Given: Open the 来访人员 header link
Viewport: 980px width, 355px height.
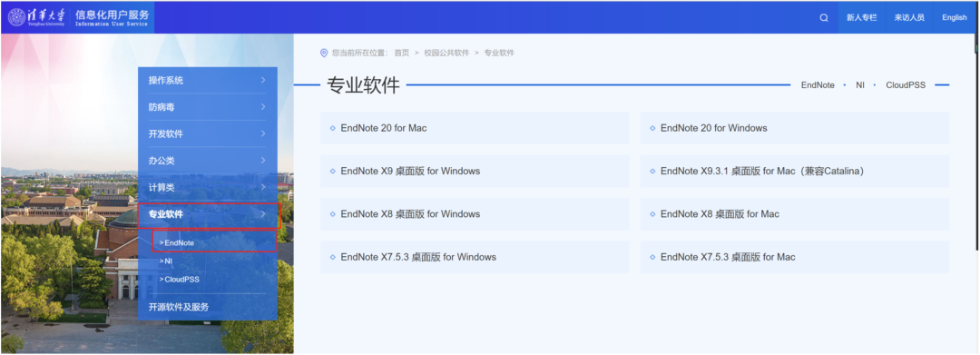Looking at the screenshot, I should 908,17.
